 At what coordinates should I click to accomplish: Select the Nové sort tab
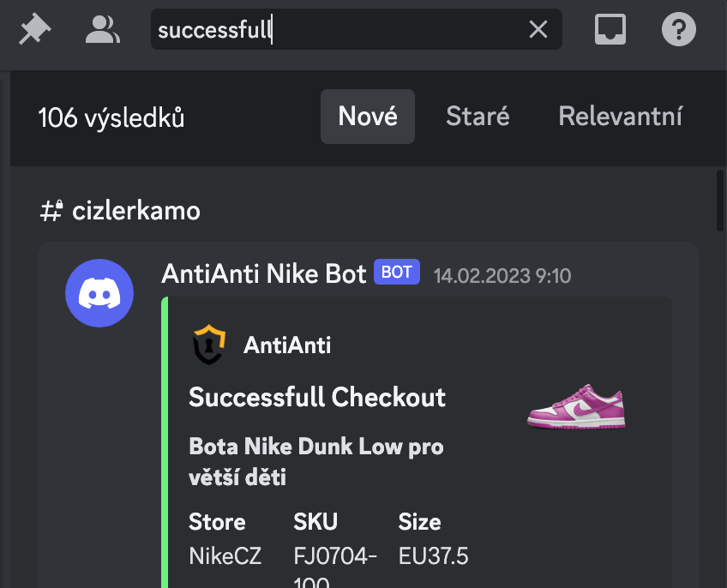tap(367, 117)
